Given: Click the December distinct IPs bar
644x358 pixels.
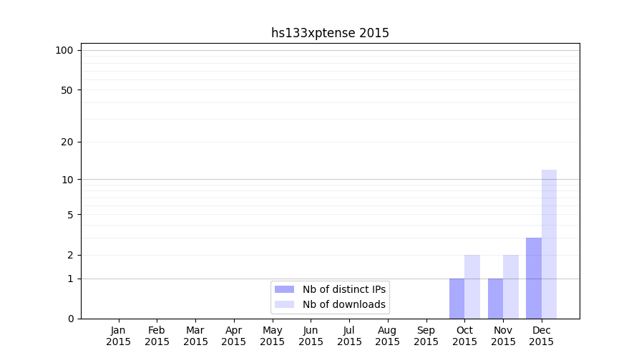Looking at the screenshot, I should coord(534,278).
